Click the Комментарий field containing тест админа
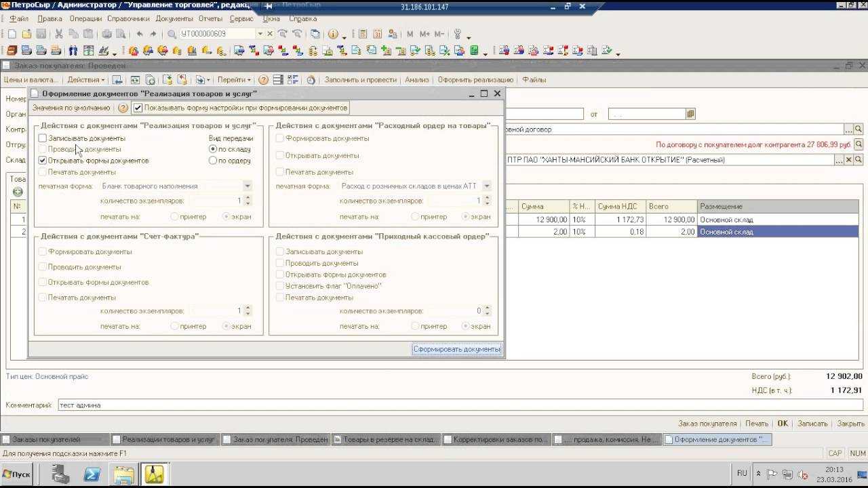The image size is (868, 488). click(459, 405)
